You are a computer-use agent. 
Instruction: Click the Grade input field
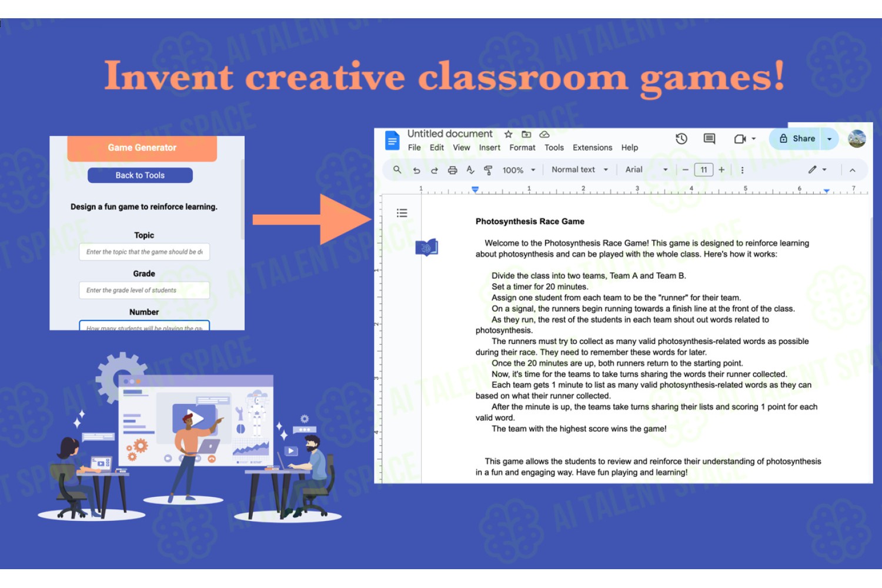144,290
